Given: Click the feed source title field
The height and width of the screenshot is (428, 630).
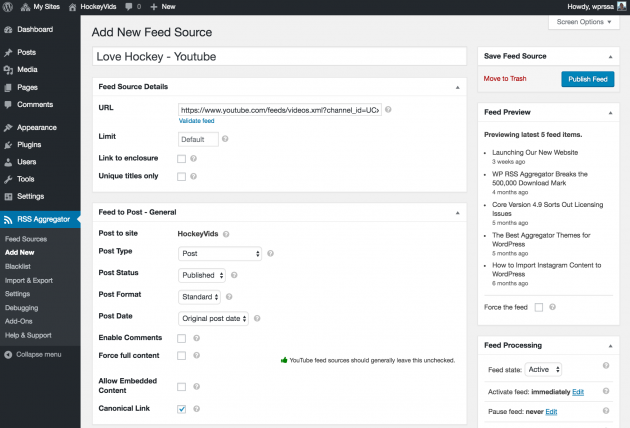Looking at the screenshot, I should 279,56.
